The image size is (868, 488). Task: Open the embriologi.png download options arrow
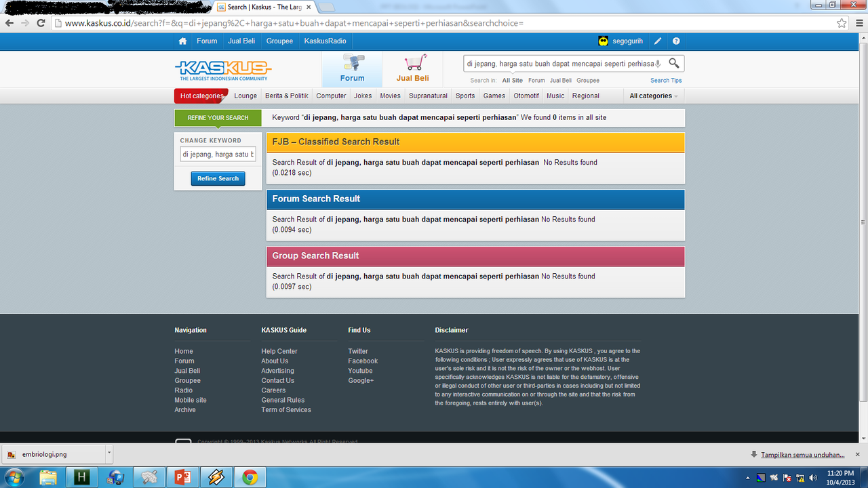(108, 454)
